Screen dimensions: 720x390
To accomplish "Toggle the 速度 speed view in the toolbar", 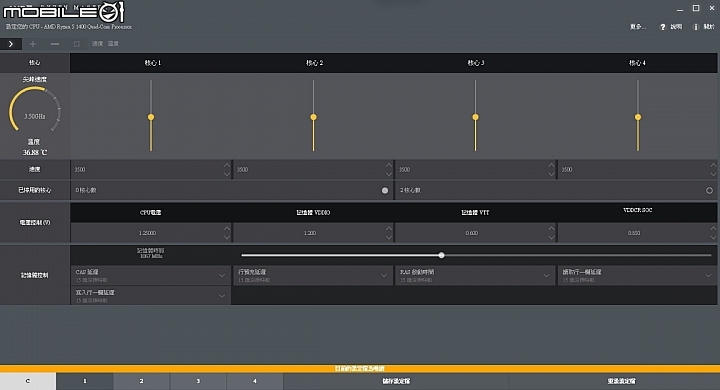I will click(97, 44).
